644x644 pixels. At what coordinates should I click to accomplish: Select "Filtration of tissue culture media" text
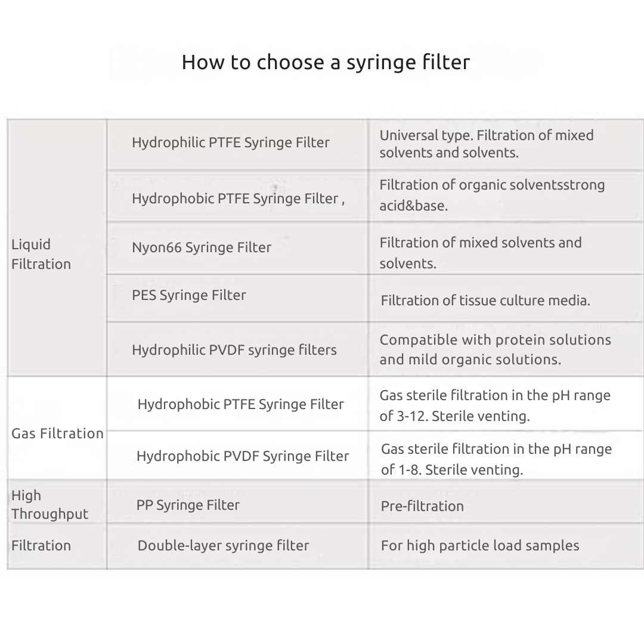(x=485, y=301)
